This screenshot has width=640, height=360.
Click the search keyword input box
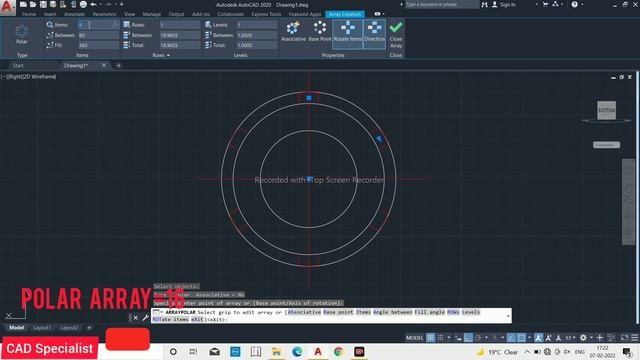pos(442,4)
